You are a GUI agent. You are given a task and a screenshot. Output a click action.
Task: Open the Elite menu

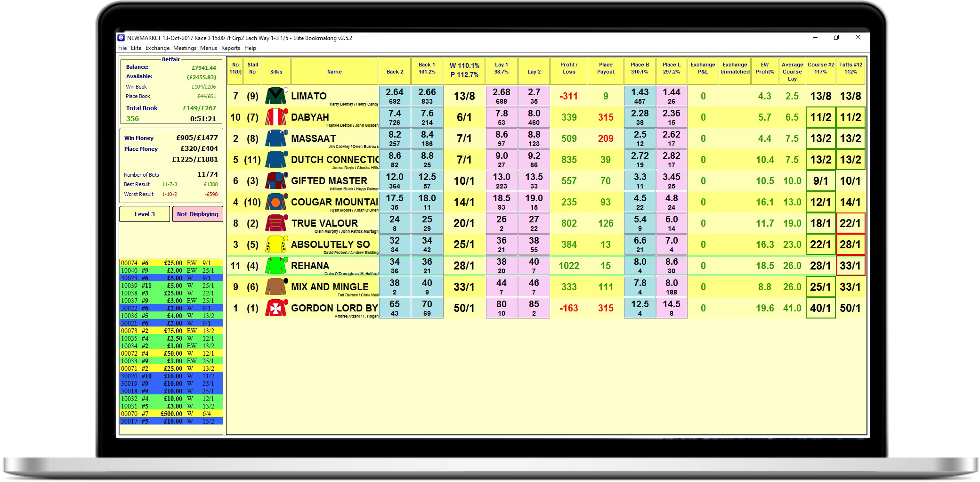point(136,48)
